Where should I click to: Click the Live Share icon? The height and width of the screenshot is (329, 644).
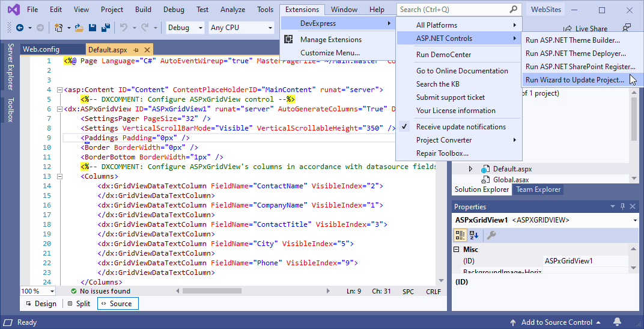568,29
